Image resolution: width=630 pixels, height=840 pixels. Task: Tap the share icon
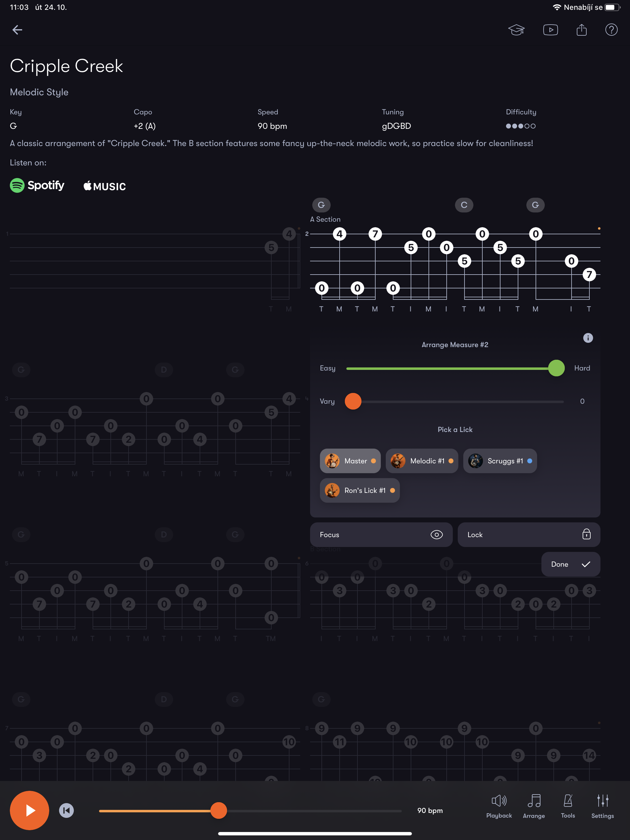(x=581, y=30)
